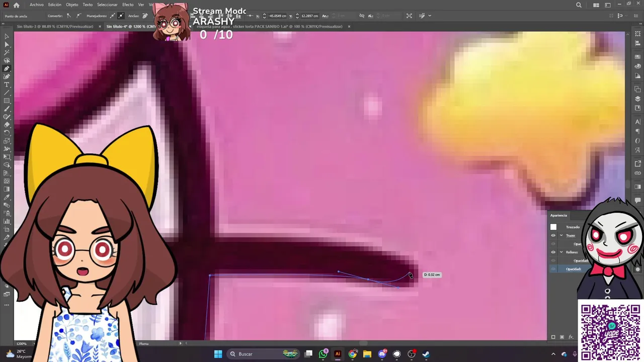
Task: Open the Archivo menu
Action: click(x=37, y=5)
